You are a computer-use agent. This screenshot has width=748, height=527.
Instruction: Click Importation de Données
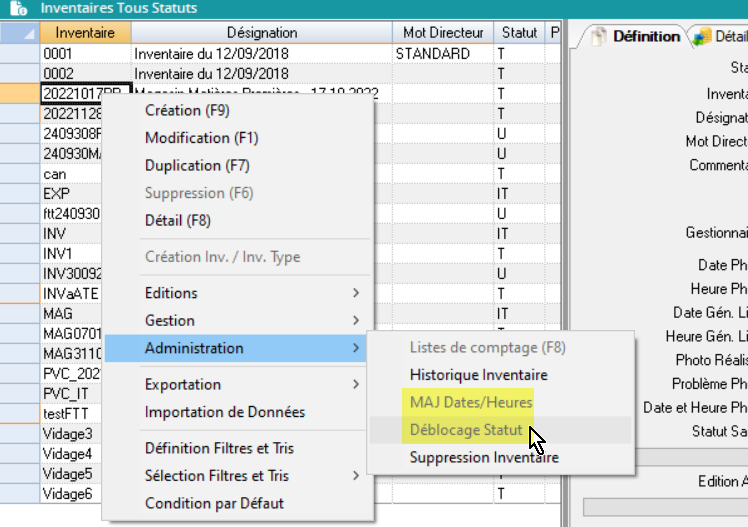225,412
